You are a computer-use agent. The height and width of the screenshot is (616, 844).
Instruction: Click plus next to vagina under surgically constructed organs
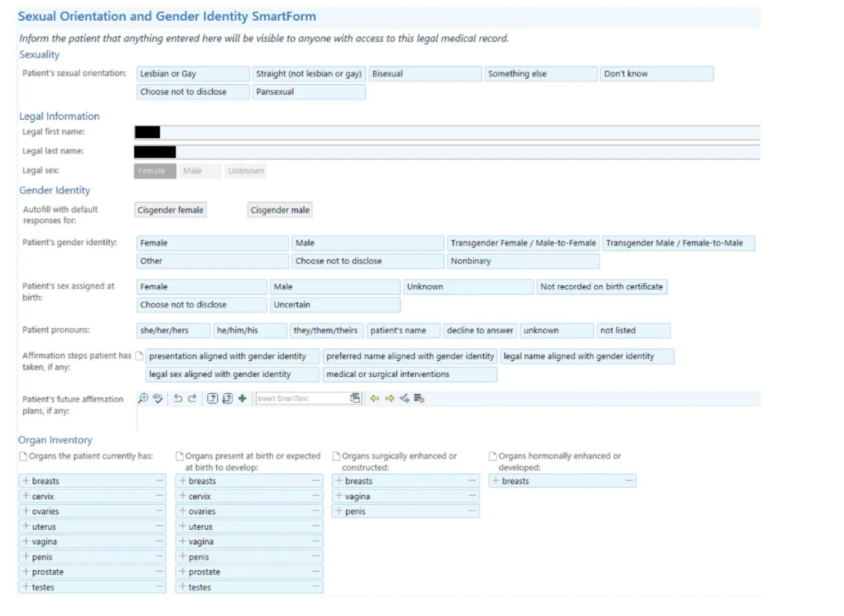[339, 496]
